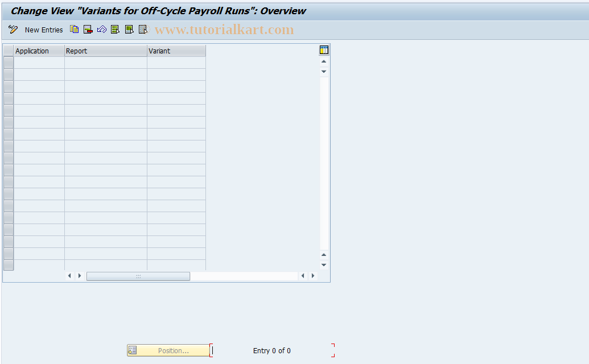The image size is (589, 364).
Task: Click the New Entries button
Action: [44, 30]
